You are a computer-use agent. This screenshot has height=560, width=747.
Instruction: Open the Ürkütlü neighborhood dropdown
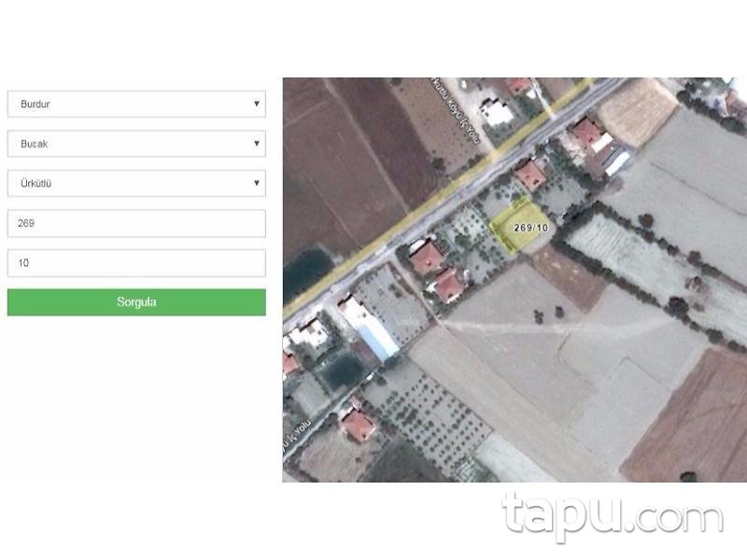click(134, 183)
